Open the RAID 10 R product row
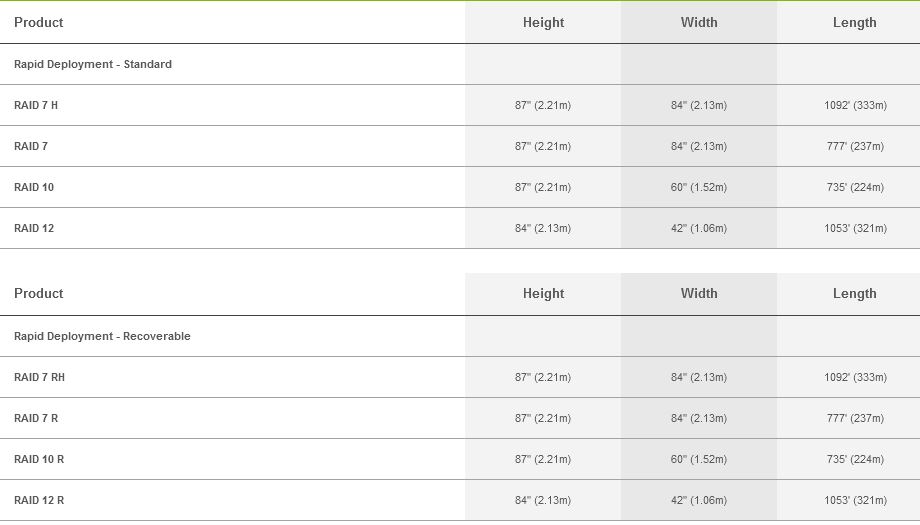 click(x=39, y=459)
